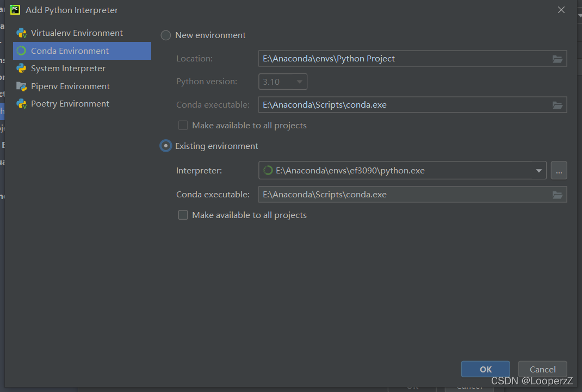Open the Python version 3.10 dropdown

click(283, 82)
